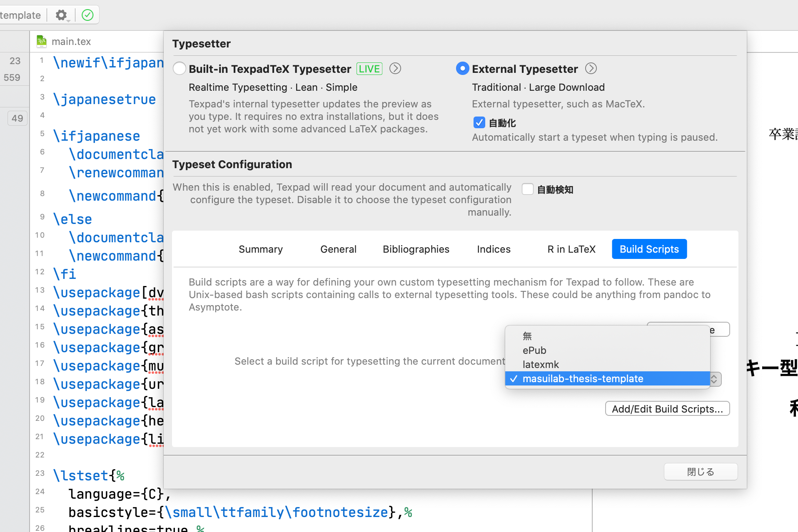Screen dimensions: 798x532
Task: Choose masuilab-thesis-template in build script list
Action: point(583,379)
